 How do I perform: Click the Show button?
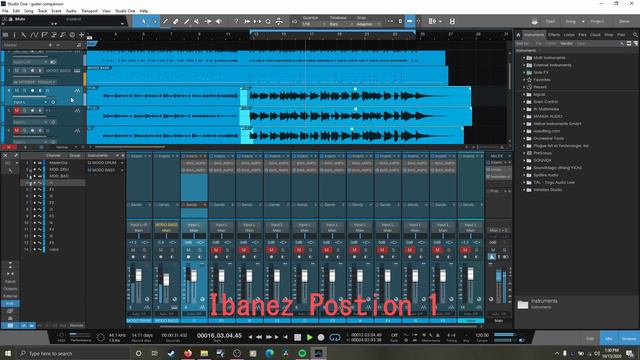[624, 21]
